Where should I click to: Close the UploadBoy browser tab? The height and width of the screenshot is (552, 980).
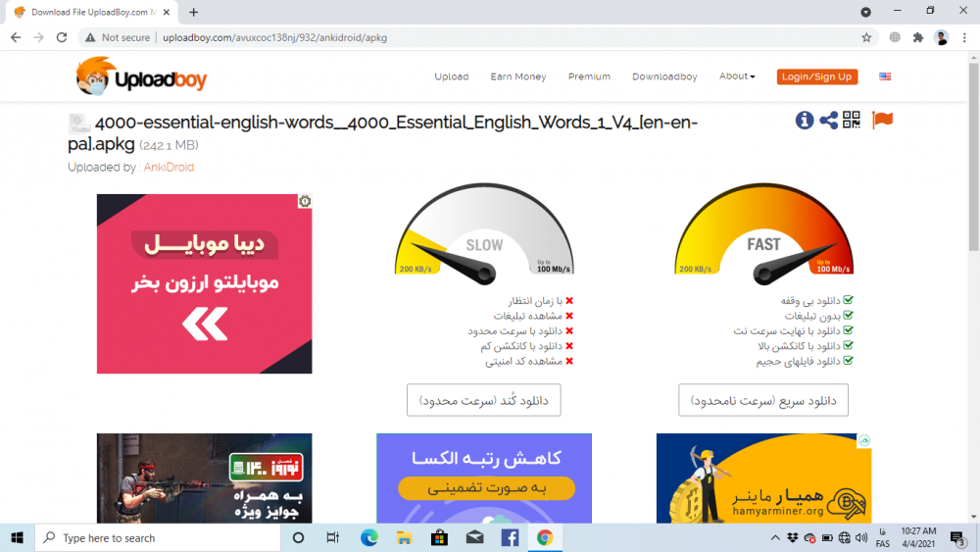click(167, 12)
